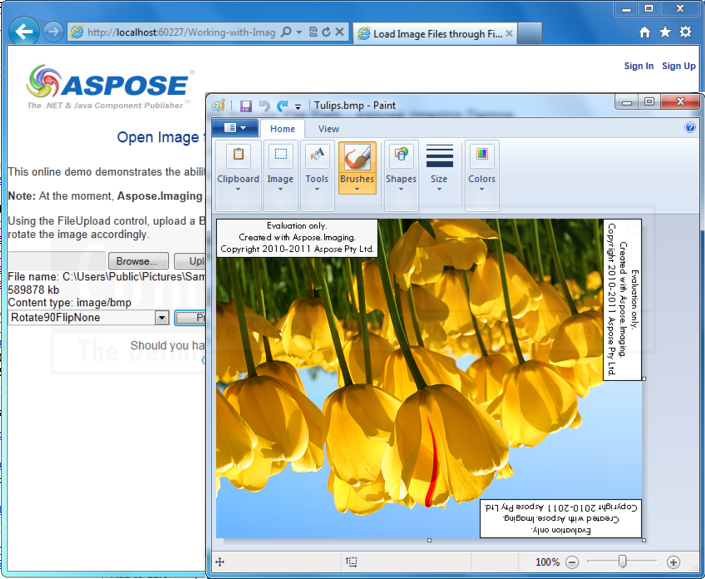Open browser Tools gear icon
Screen dimensions: 705x579
pyautogui.click(x=685, y=32)
